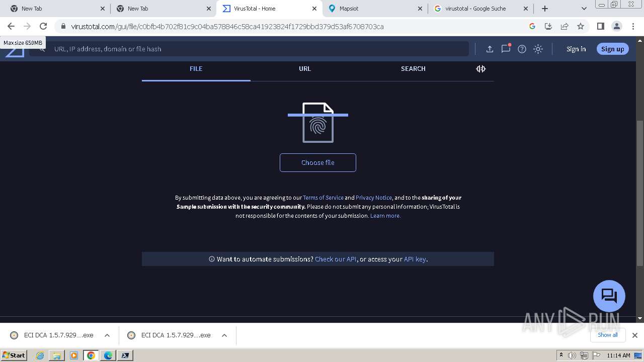The width and height of the screenshot is (644, 362).
Task: Close the Mapsiot tab
Action: click(420, 9)
